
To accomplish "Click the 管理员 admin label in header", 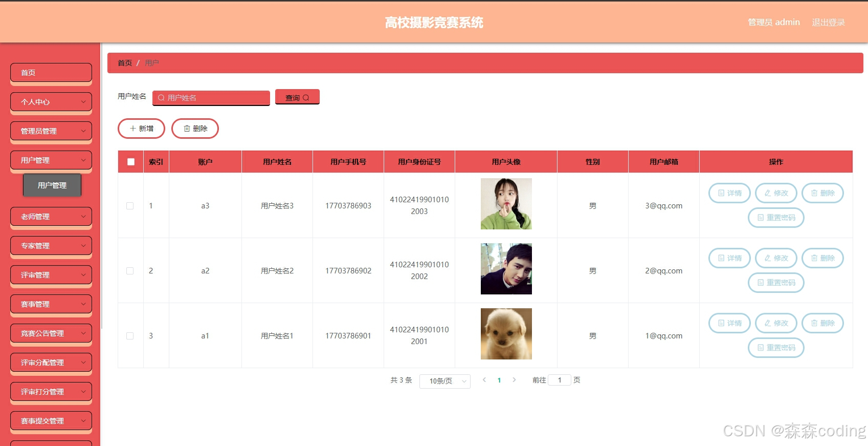I will click(773, 22).
